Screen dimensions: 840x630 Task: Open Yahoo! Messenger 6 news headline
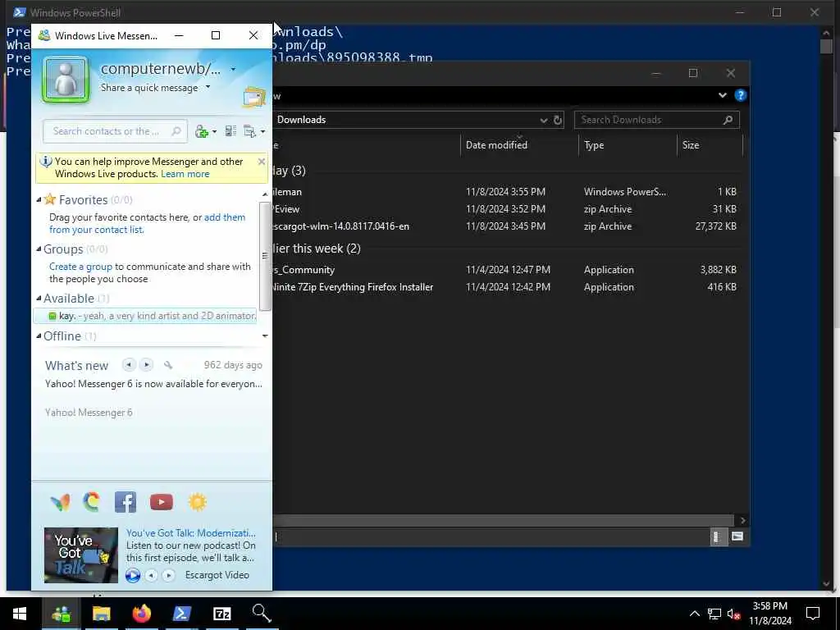click(x=153, y=384)
